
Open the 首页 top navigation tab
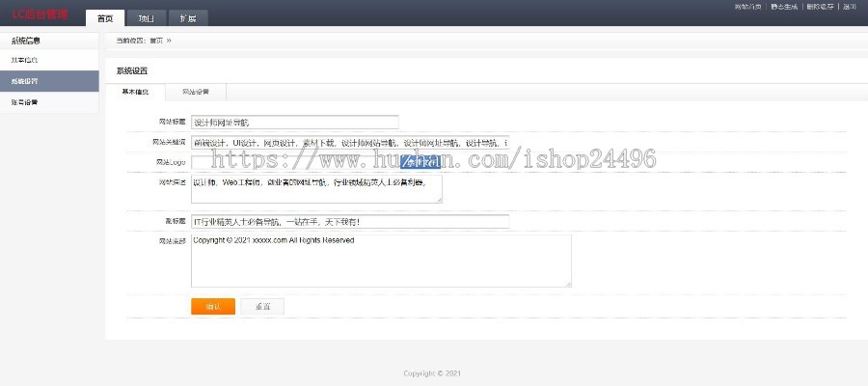[x=105, y=18]
